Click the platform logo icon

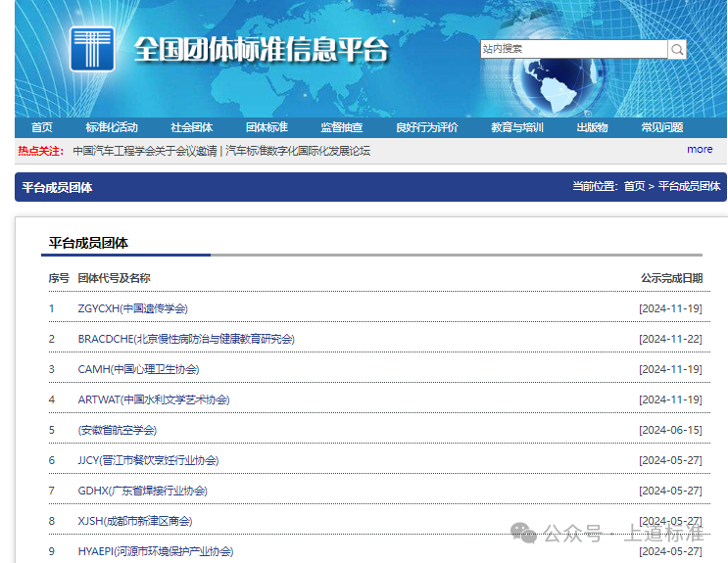point(92,49)
